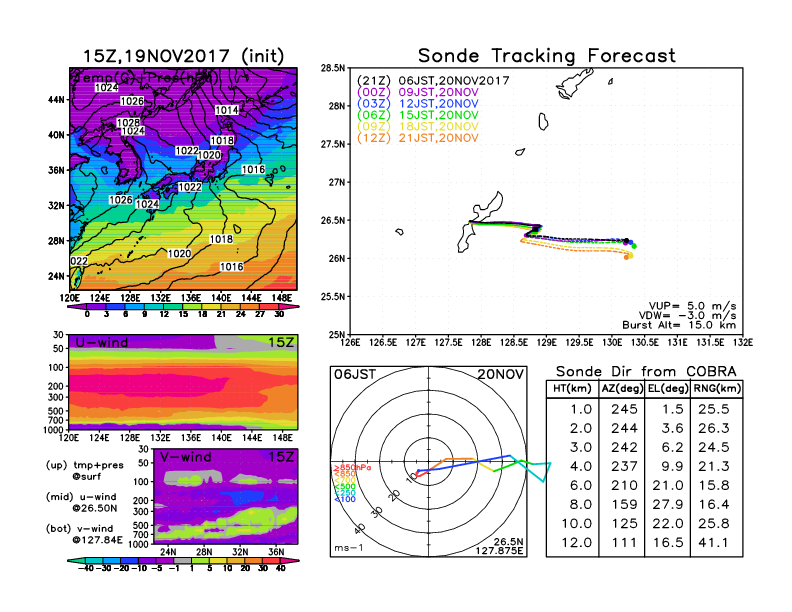This screenshot has height=612, width=792.
Task: Select green legend entry '(06Z) 15JST,20NOV'
Action: pos(418,116)
